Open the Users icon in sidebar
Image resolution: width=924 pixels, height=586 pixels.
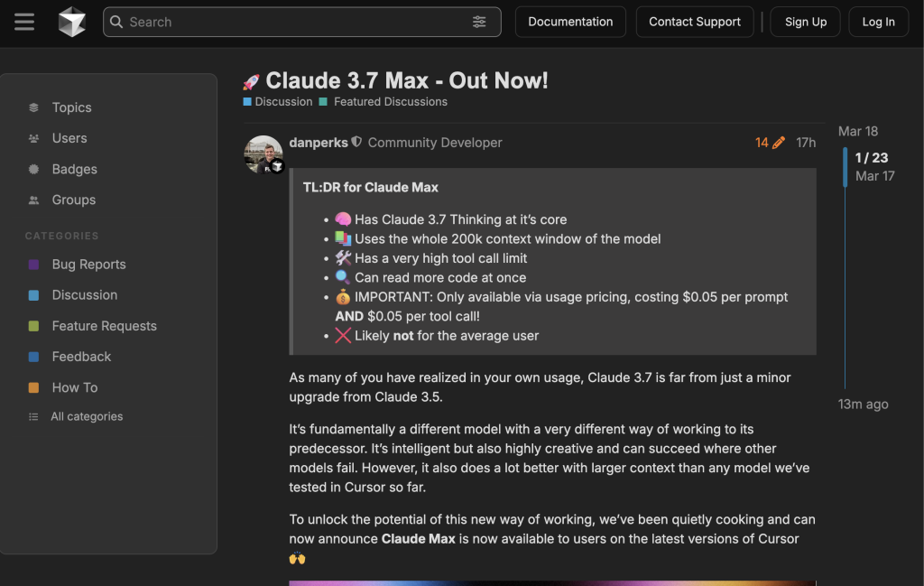(34, 138)
